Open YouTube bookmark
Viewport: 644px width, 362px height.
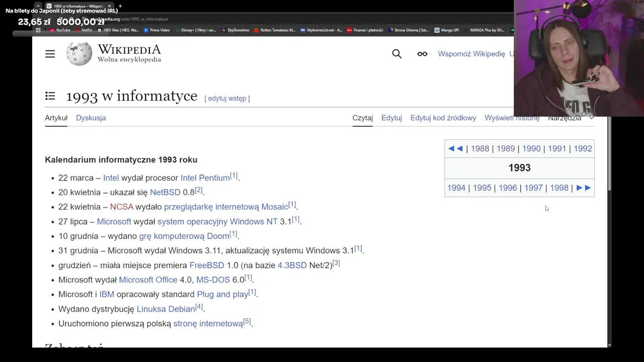pos(60,30)
